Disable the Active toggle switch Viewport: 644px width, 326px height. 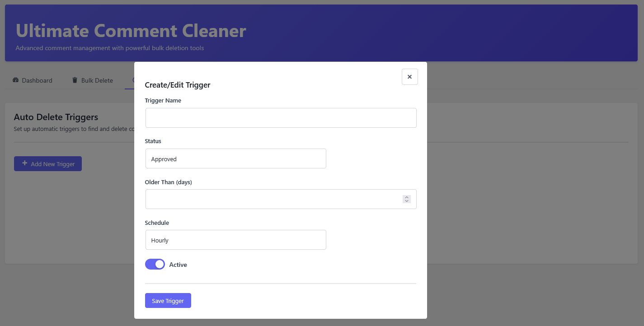(155, 264)
